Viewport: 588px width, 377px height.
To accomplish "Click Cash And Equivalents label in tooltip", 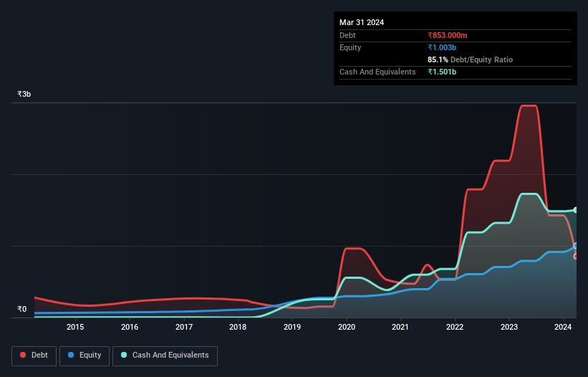I will pyautogui.click(x=377, y=72).
